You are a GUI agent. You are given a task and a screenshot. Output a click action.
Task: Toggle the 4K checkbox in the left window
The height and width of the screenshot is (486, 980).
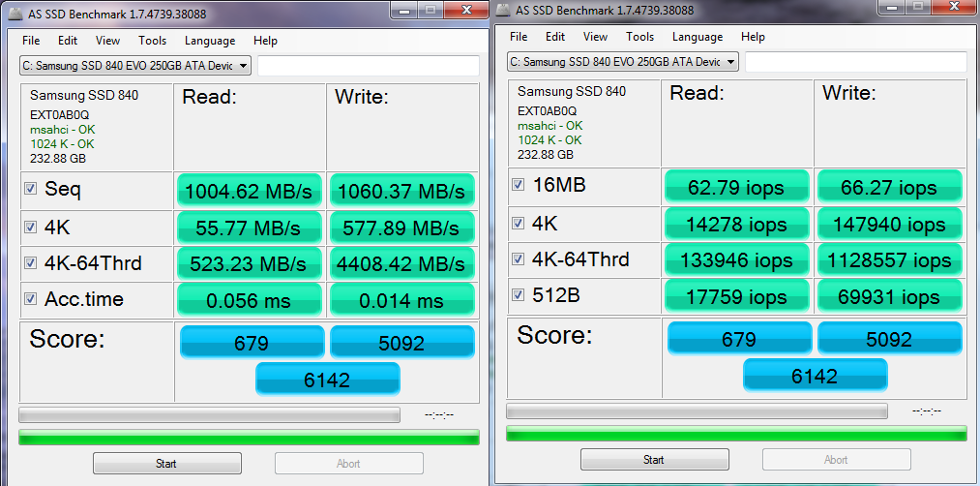[x=31, y=227]
